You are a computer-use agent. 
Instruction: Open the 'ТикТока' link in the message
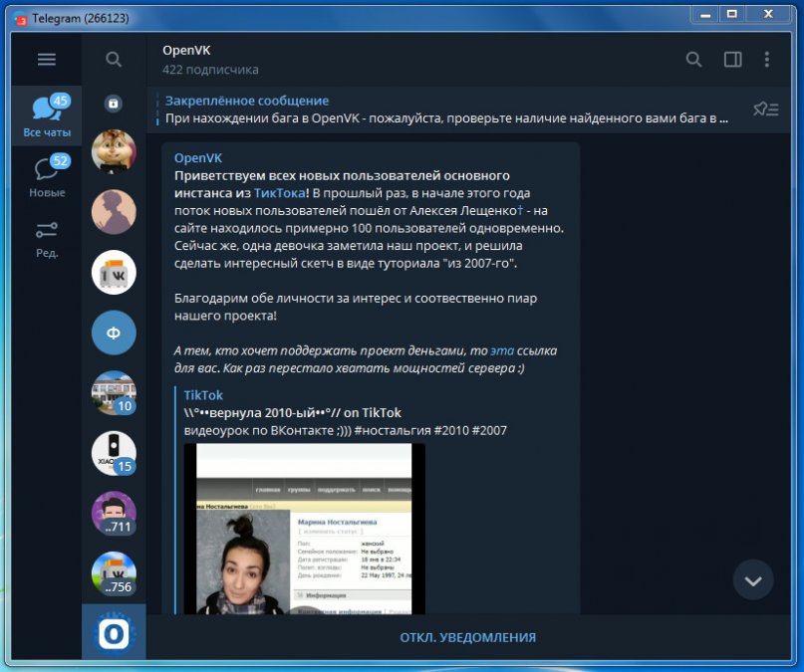tap(280, 193)
